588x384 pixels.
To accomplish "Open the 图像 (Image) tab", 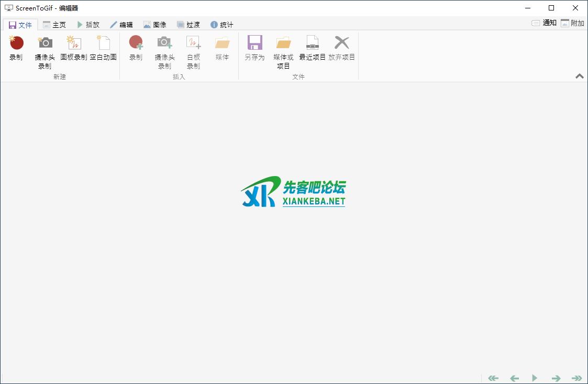I will pyautogui.click(x=154, y=25).
